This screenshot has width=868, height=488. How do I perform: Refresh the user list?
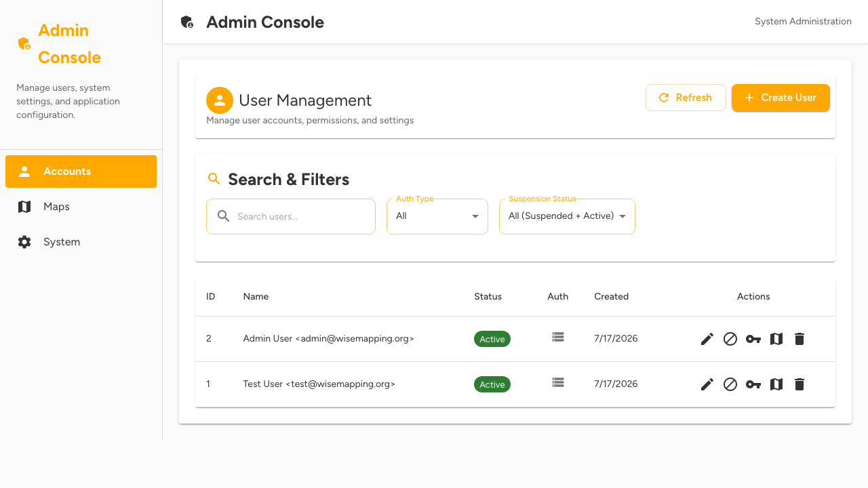[x=686, y=98]
